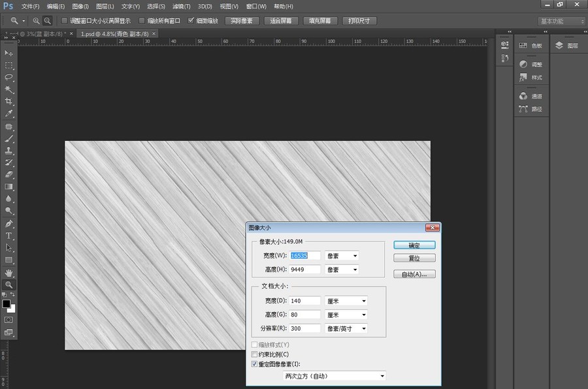
Task: Switch to the 1.psd @ 4.8% document tab
Action: pos(115,34)
